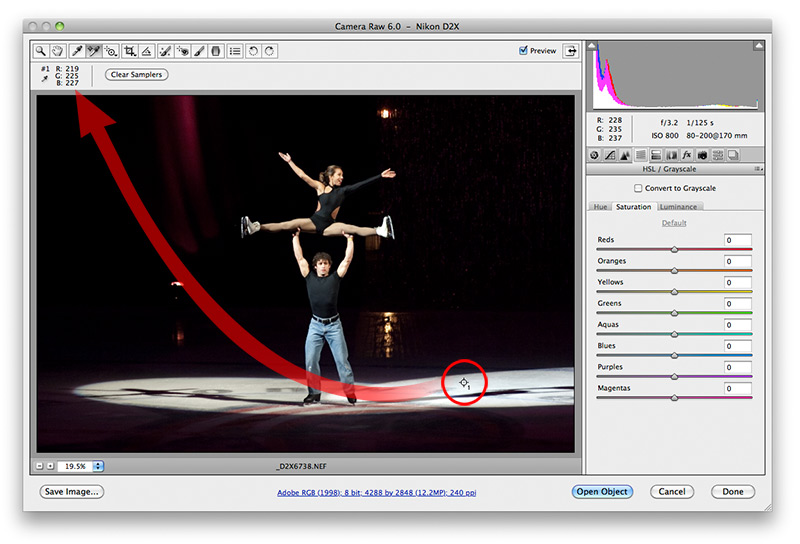Open the Tone Curve panel icon
Viewport: 800px width, 544px height.
coord(610,155)
